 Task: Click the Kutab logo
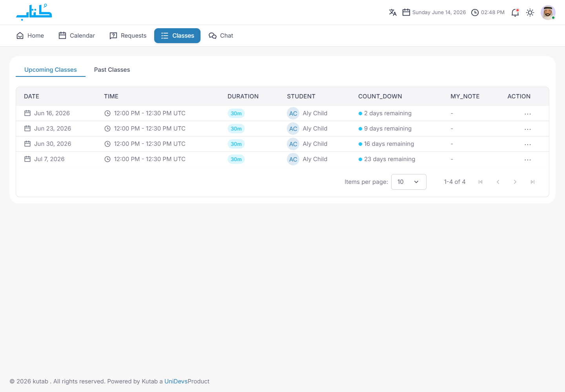pos(34,12)
